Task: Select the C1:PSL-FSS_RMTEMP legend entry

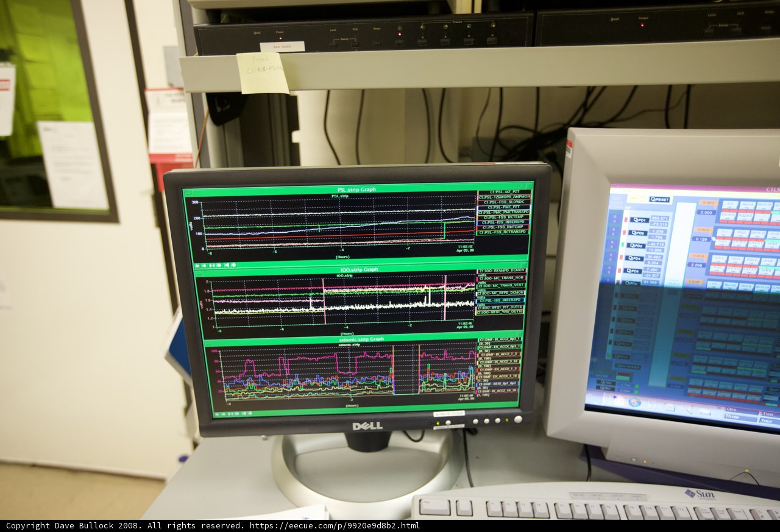Action: pyautogui.click(x=503, y=227)
